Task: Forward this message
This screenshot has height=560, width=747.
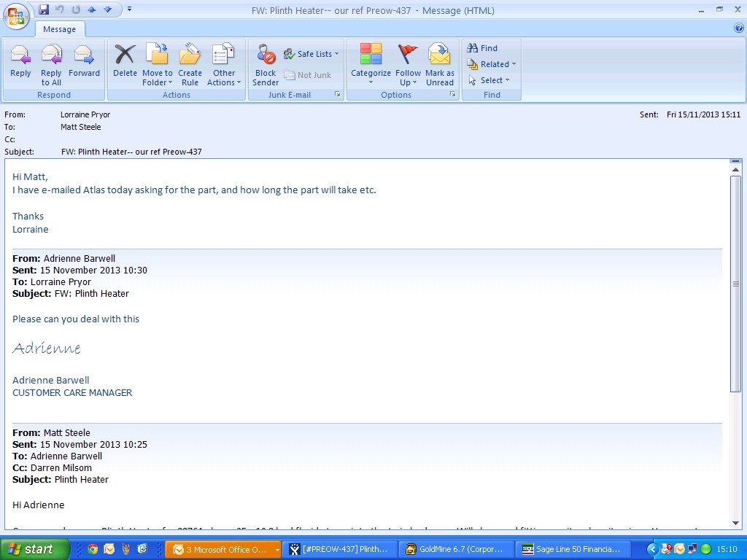Action: point(84,61)
